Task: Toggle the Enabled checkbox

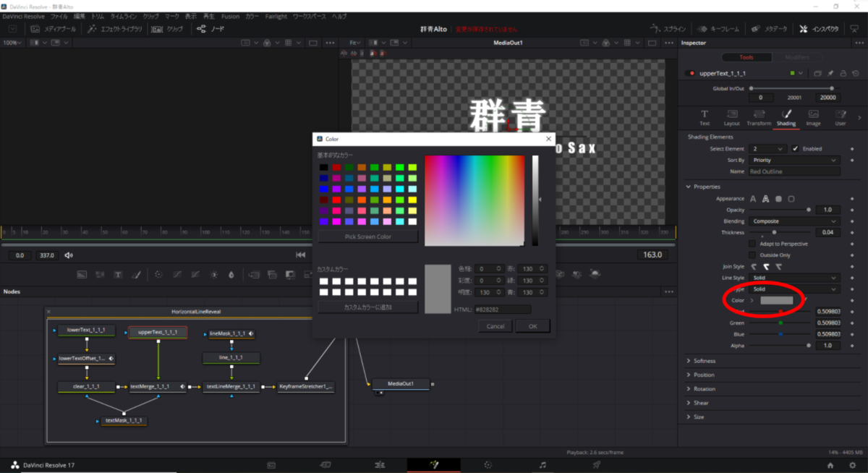Action: click(796, 148)
